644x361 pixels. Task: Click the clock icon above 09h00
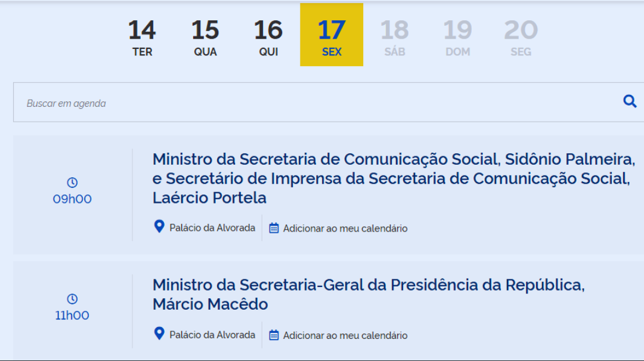[72, 183]
